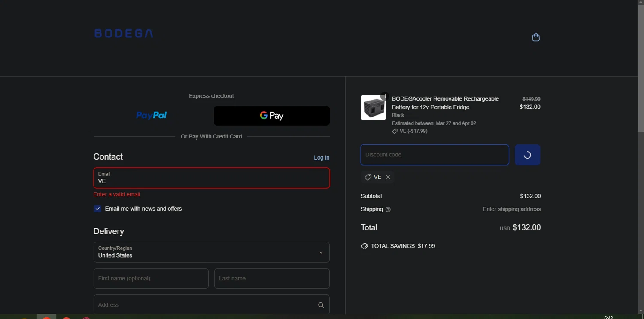Click the Last name field
Image resolution: width=644 pixels, height=319 pixels.
(272, 279)
